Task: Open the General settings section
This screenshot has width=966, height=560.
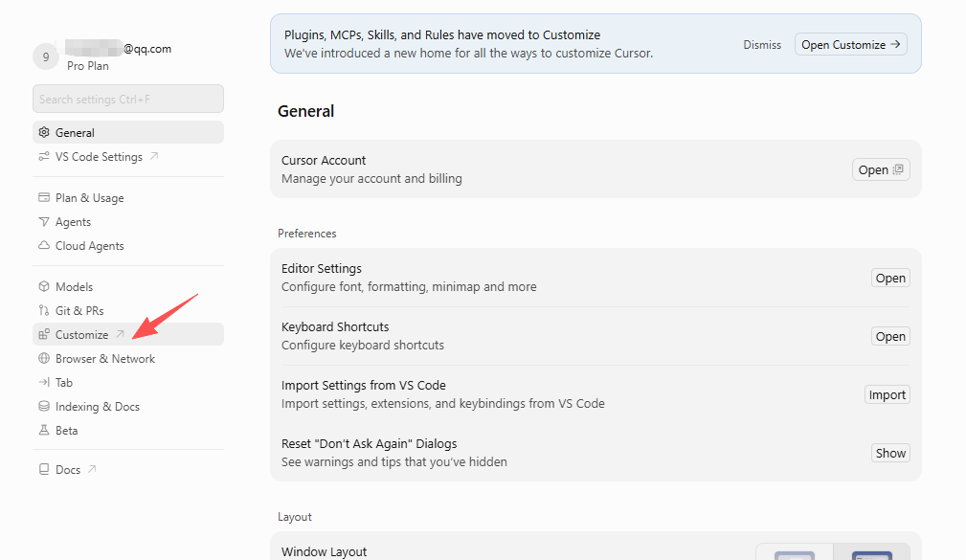Action: pyautogui.click(x=128, y=132)
